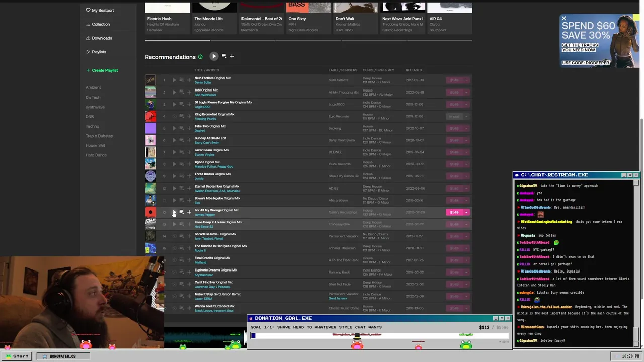The height and width of the screenshot is (362, 644).
Task: Expand price options for For All My Wrongs
Action: point(466,212)
